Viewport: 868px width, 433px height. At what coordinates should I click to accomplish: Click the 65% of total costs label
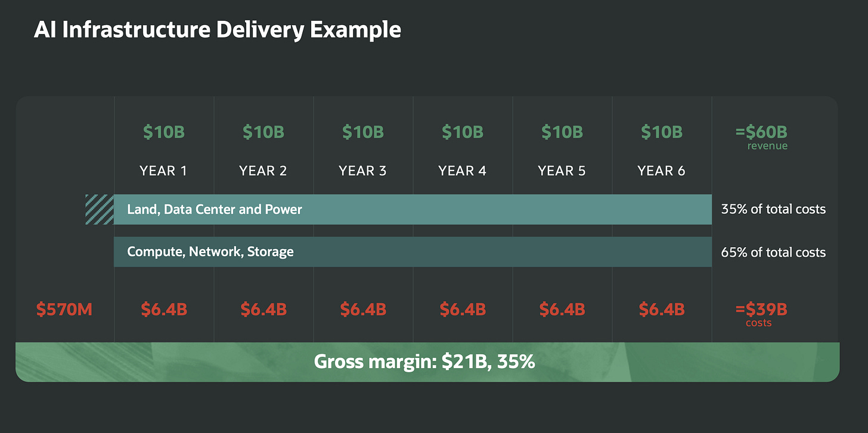(x=773, y=253)
